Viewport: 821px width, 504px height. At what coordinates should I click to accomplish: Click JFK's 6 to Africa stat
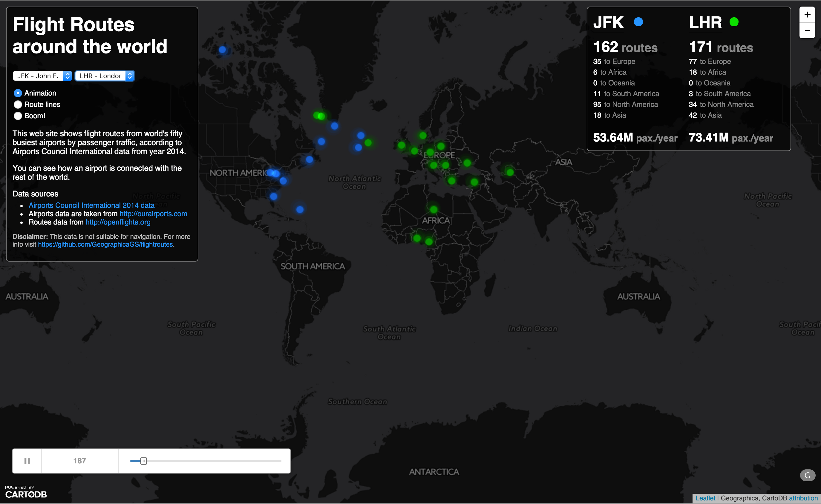pyautogui.click(x=609, y=72)
